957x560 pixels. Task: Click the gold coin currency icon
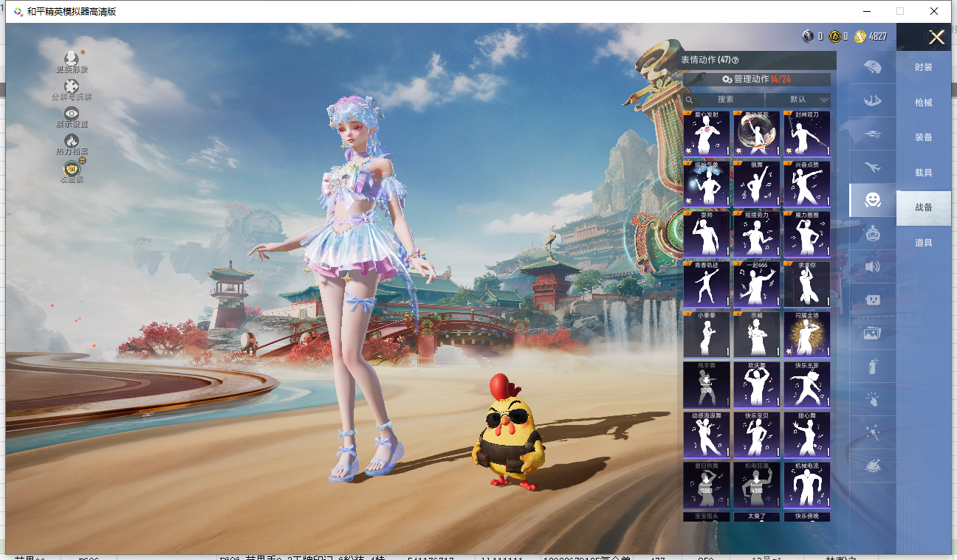point(860,36)
